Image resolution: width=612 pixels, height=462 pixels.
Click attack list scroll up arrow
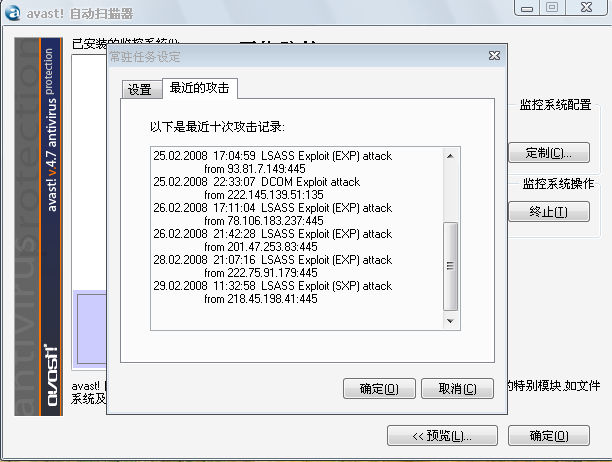pyautogui.click(x=450, y=156)
